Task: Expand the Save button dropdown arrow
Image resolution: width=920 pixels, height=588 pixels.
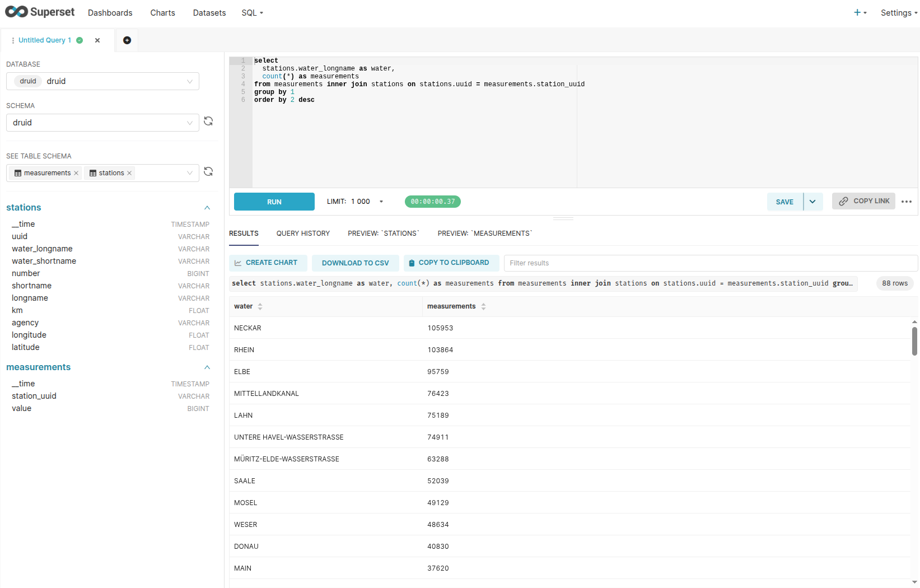Action: 812,202
